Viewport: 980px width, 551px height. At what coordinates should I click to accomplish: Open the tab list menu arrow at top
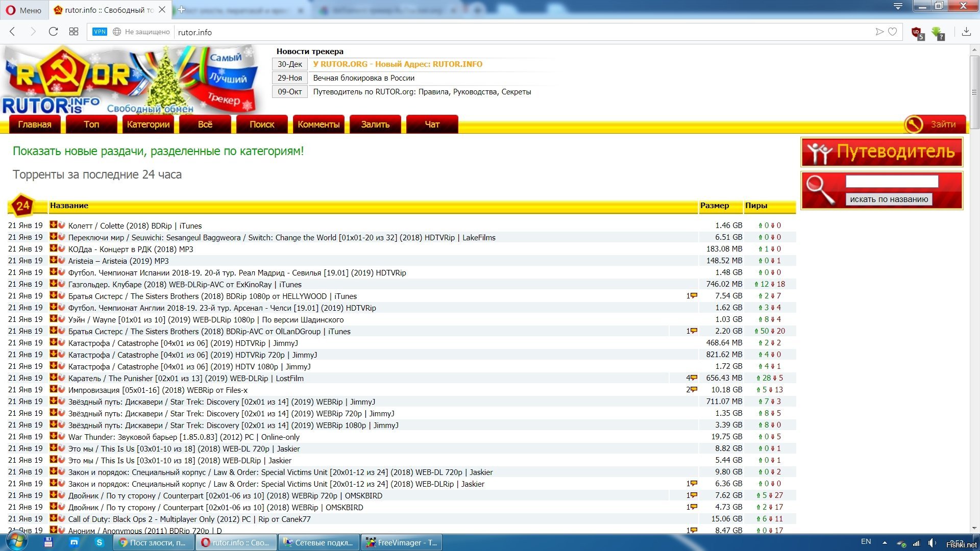pyautogui.click(x=898, y=6)
